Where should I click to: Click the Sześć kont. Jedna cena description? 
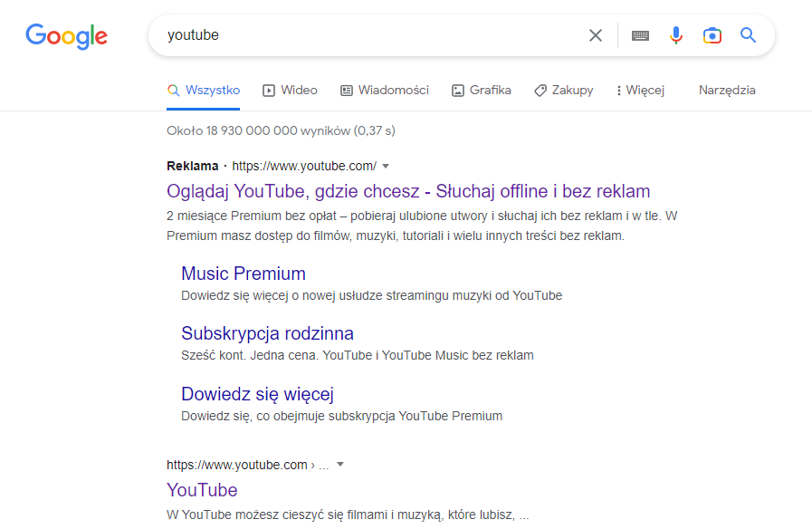tap(358, 355)
